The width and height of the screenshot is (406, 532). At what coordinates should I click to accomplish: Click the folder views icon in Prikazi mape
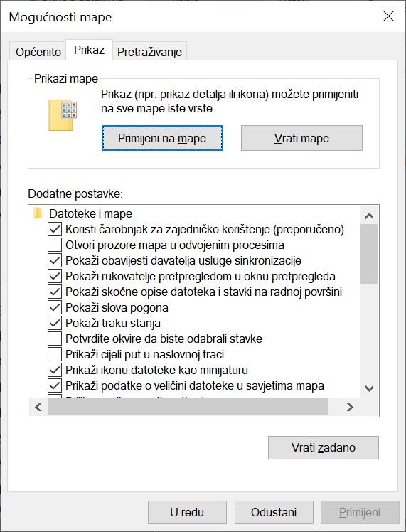(63, 115)
